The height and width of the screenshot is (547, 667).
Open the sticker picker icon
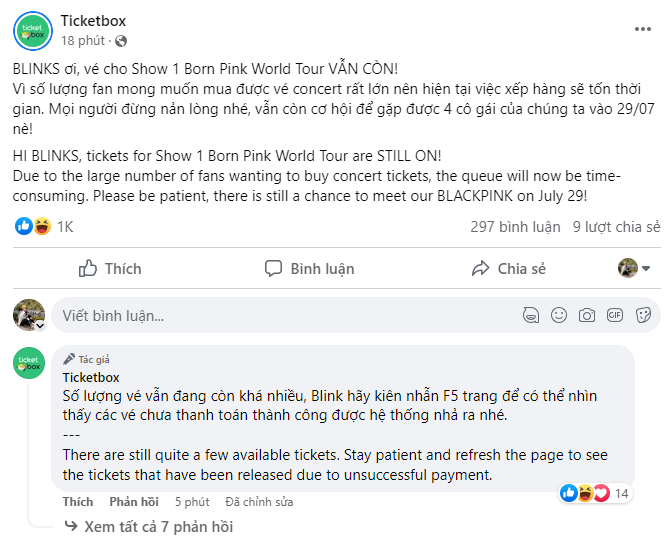[x=643, y=315]
